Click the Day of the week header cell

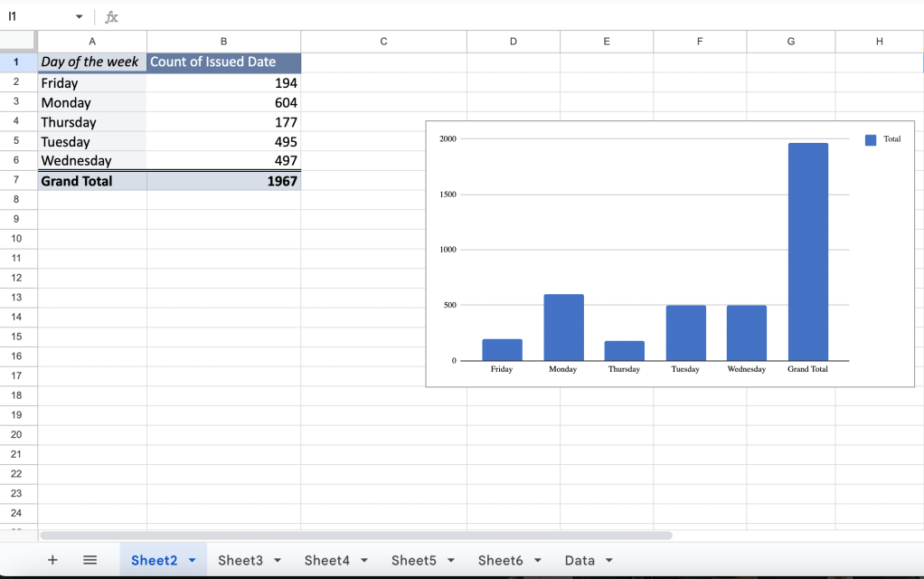click(x=91, y=62)
